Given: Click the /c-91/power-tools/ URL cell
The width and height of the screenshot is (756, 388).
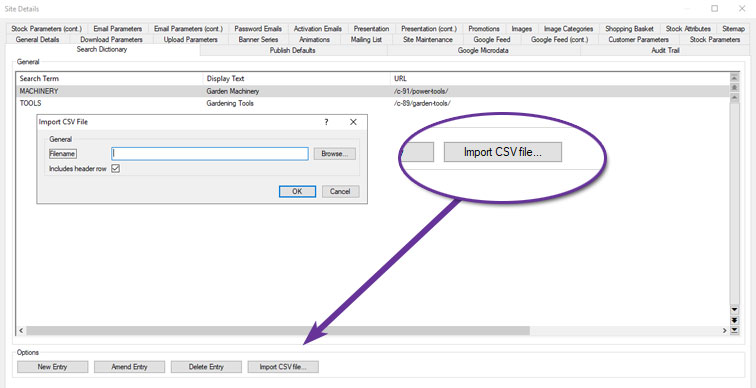Looking at the screenshot, I should click(x=421, y=91).
